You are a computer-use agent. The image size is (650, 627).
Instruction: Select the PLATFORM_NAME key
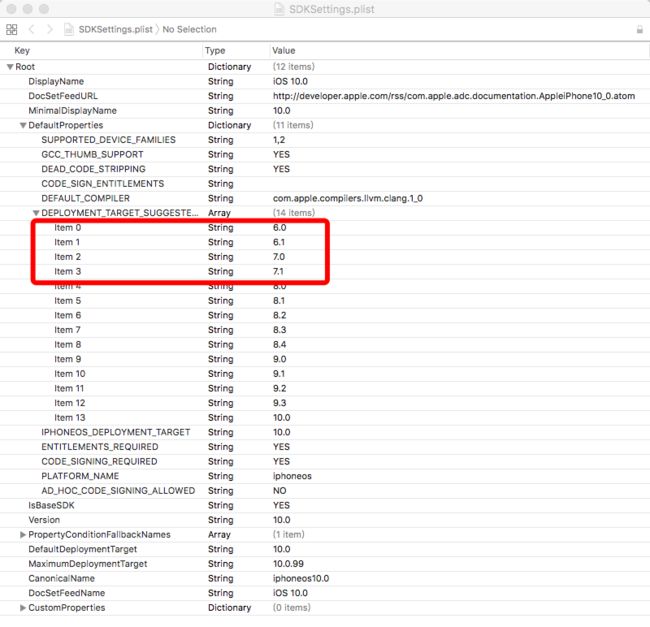(80, 476)
